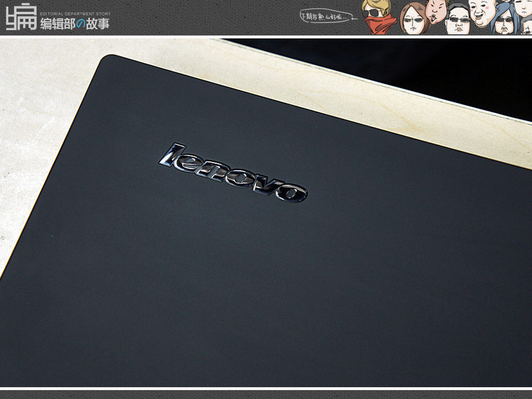Screen dimensions: 532x399
Task: Click the handwritten speech bubble in the banner
Action: point(327,16)
